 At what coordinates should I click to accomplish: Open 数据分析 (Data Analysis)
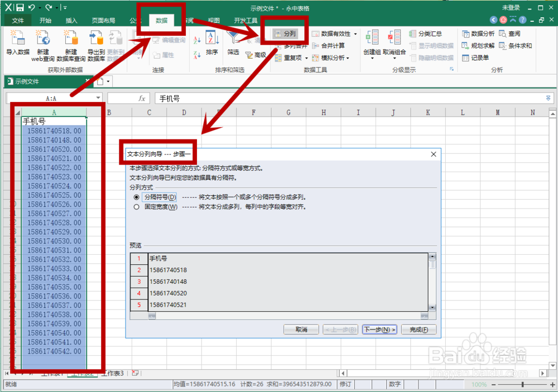(x=482, y=33)
